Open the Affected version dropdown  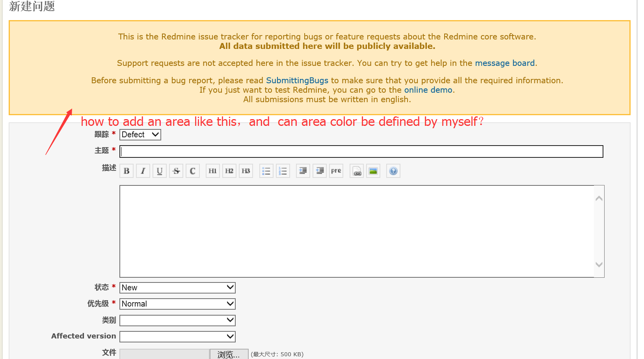click(x=177, y=337)
